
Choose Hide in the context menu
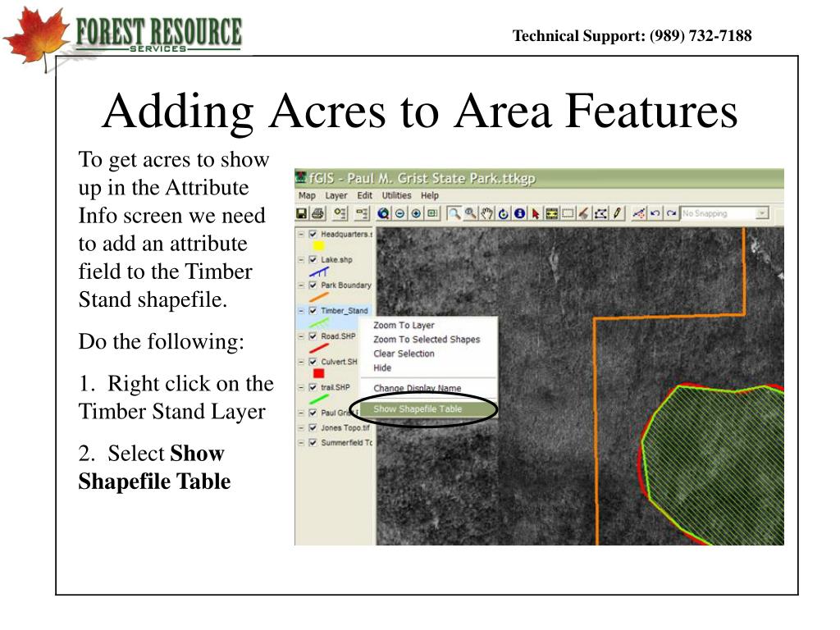tap(428, 368)
